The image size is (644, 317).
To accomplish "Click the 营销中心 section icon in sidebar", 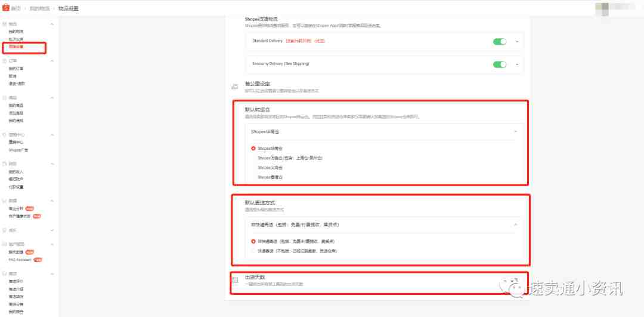I will (x=5, y=134).
